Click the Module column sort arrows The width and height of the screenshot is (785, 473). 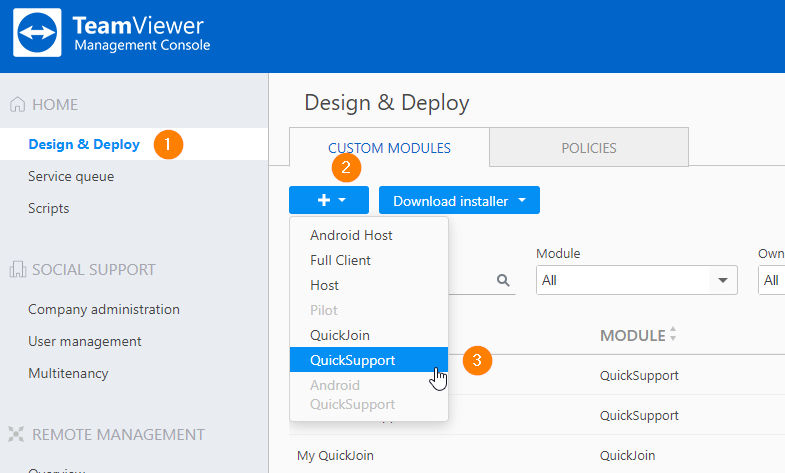tap(673, 335)
